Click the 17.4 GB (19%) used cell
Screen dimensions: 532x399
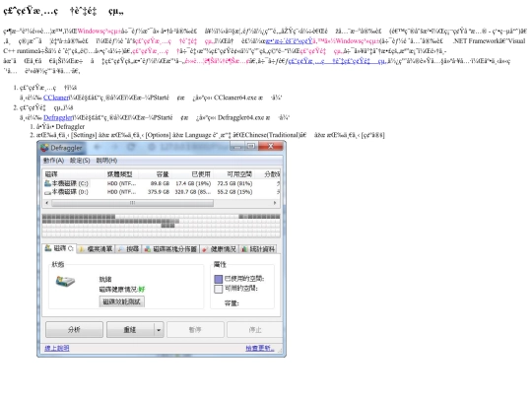click(193, 183)
